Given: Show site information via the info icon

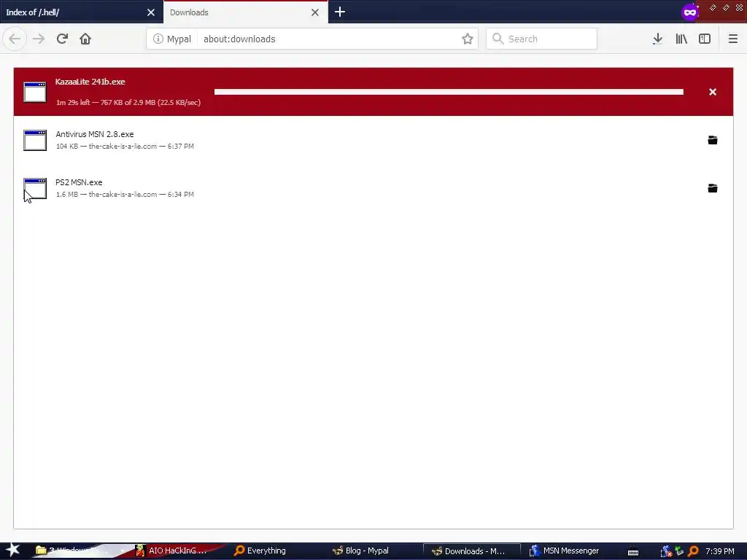Looking at the screenshot, I should 158,39.
